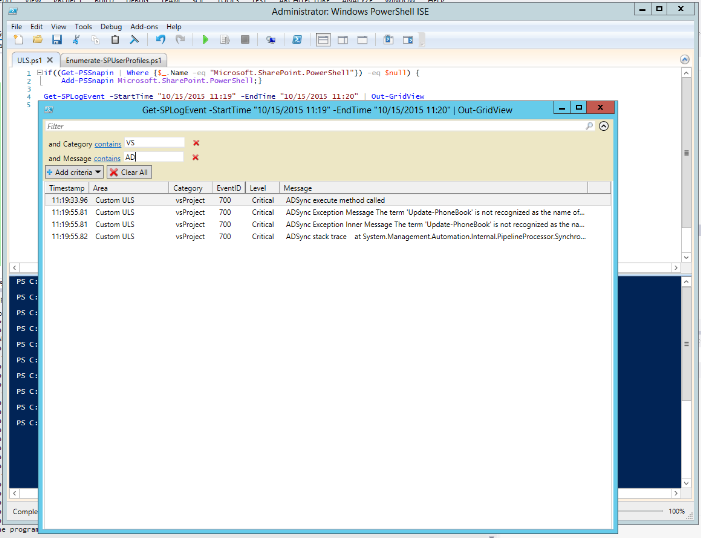Viewport: 701px width, 538px height.
Task: Show script pane on right layout icon
Action: pyautogui.click(x=343, y=40)
